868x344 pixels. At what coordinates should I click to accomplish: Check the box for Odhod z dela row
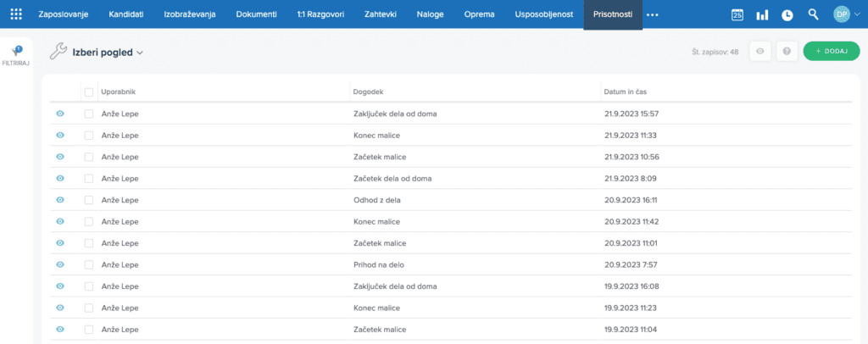tap(89, 200)
